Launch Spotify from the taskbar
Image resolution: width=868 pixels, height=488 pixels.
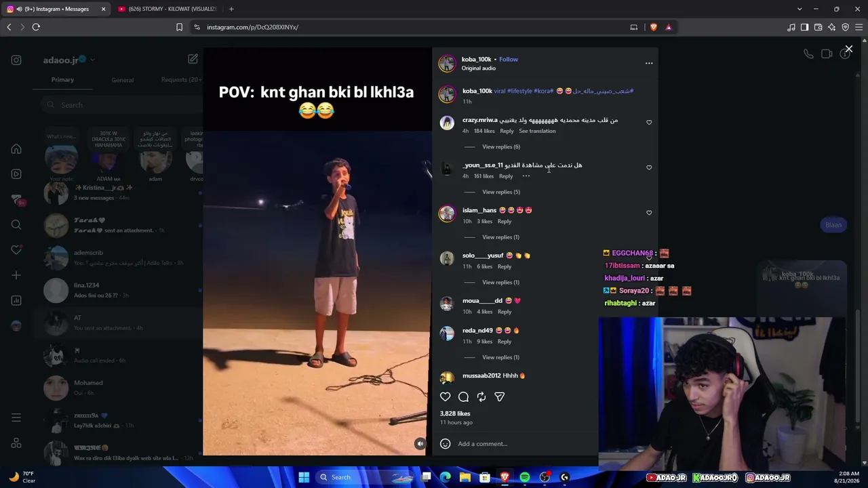(525, 477)
